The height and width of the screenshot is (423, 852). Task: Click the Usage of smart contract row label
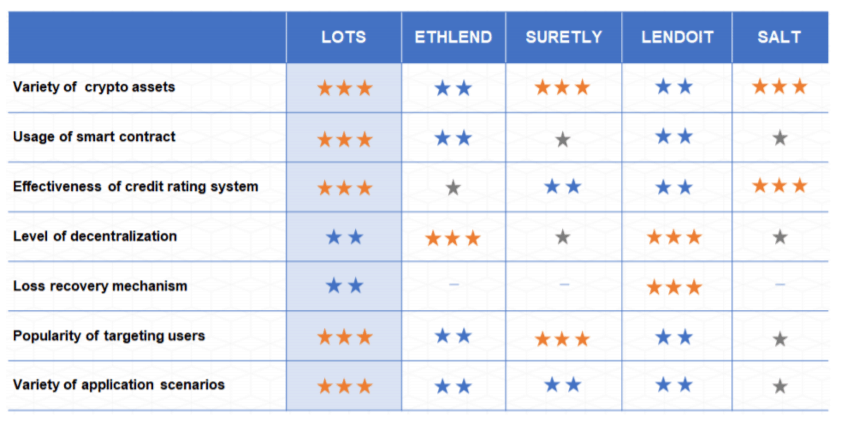pos(94,137)
